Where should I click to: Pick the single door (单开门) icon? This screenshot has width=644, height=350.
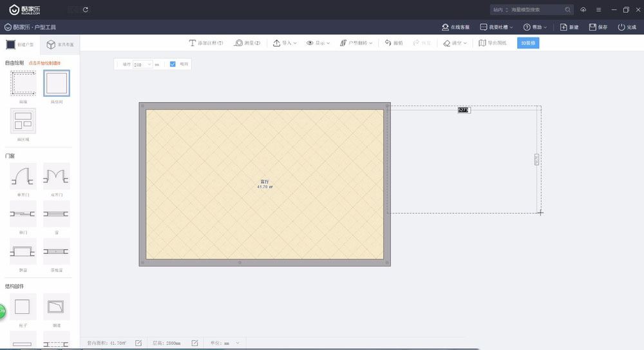[x=23, y=175]
